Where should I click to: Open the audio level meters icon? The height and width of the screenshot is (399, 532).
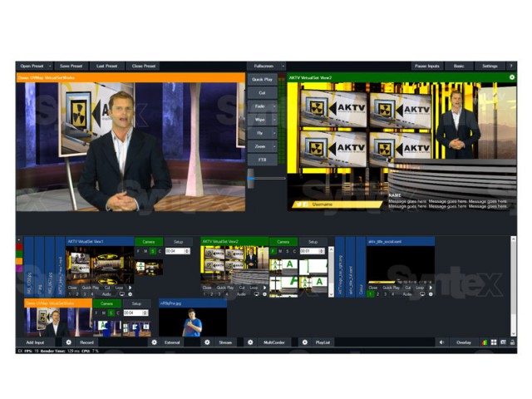coord(484,342)
